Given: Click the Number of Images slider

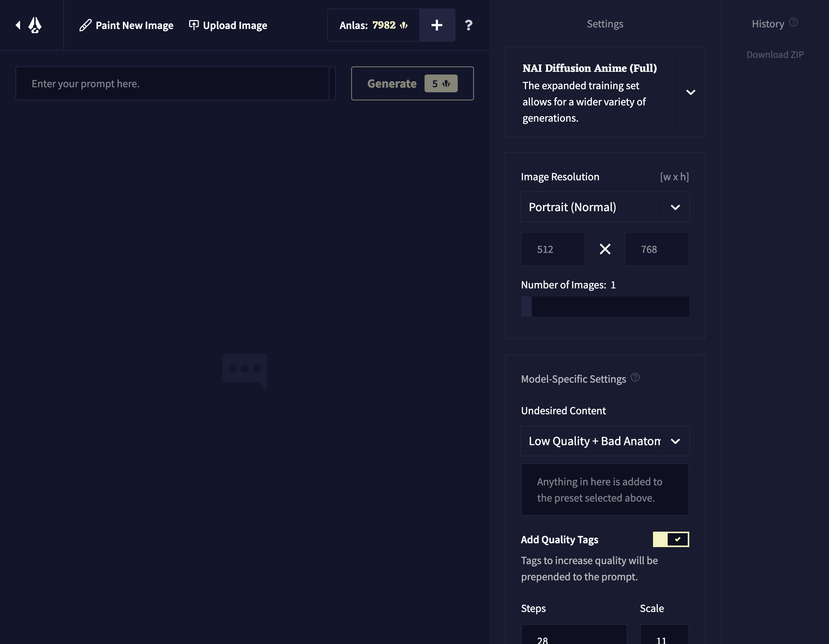Looking at the screenshot, I should click(605, 307).
